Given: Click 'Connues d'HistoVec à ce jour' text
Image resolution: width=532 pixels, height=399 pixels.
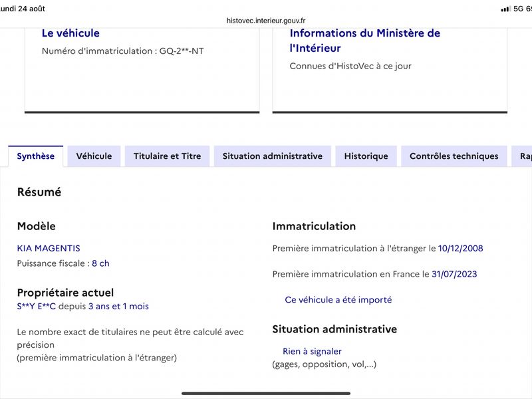Looking at the screenshot, I should (x=350, y=66).
